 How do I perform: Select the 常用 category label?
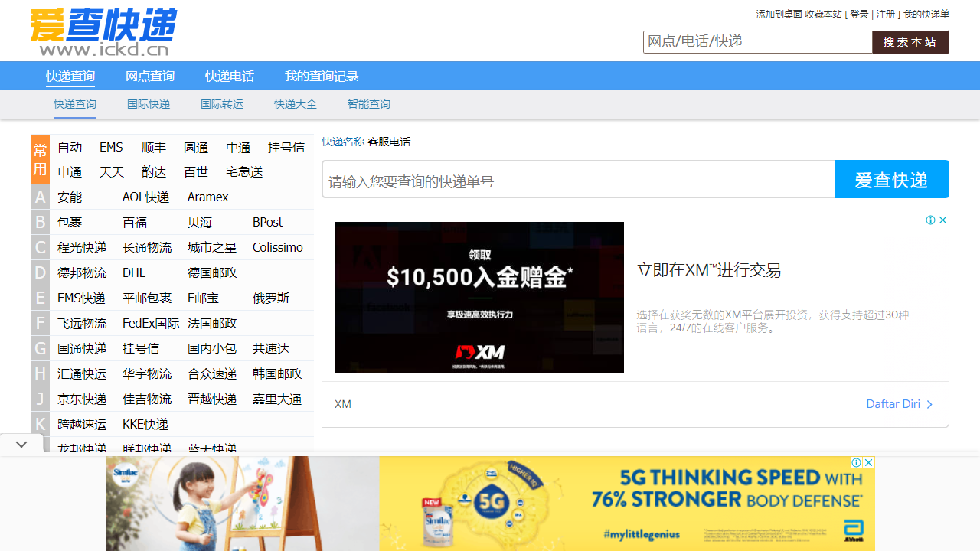[x=40, y=159]
